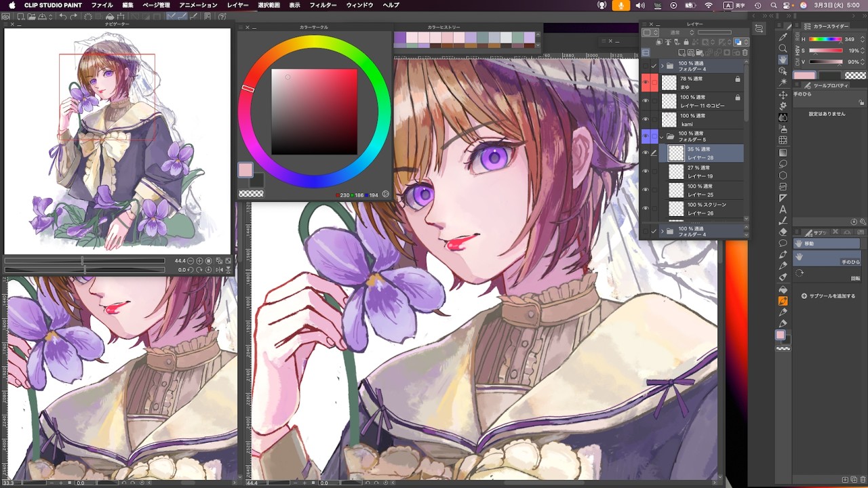Adjust the Hue slider in Color Slider
Image resolution: width=868 pixels, height=488 pixels.
(825, 39)
